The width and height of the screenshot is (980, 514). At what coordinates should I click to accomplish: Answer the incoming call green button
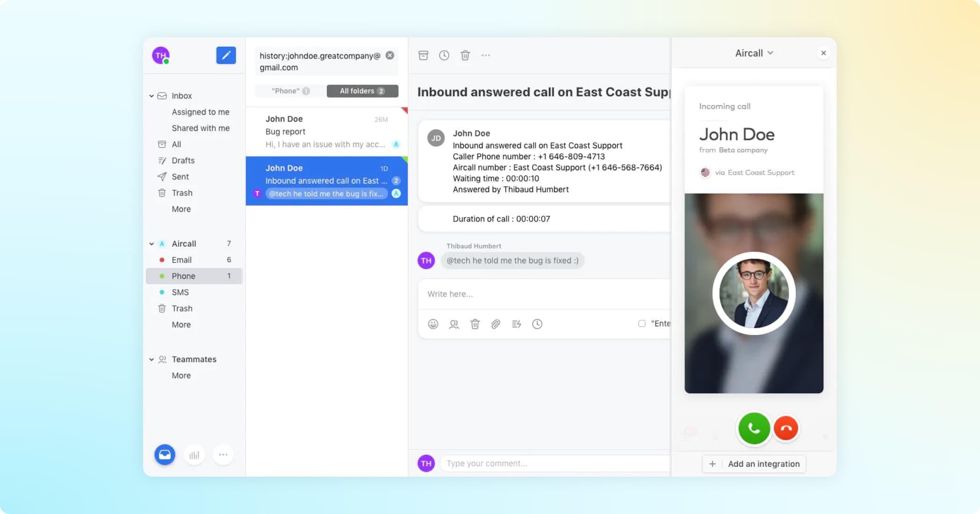point(754,428)
